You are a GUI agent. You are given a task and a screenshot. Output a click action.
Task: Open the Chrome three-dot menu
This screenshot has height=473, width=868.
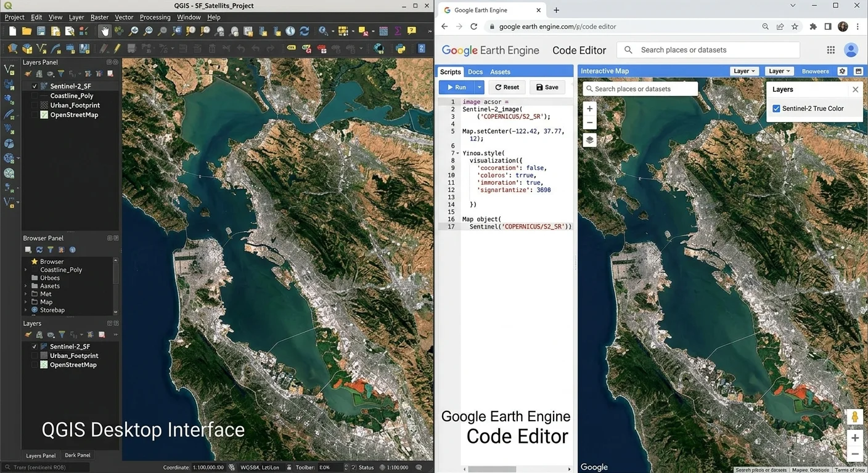(858, 26)
